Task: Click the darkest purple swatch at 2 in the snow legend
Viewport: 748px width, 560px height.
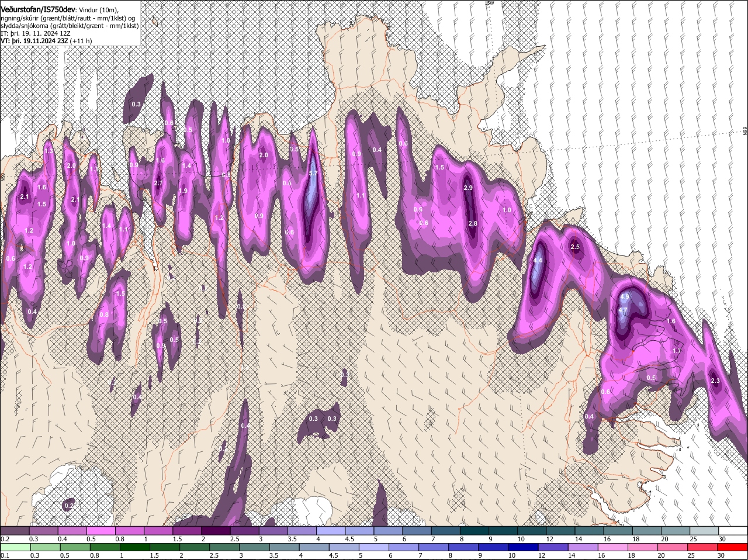Action: 216,530
